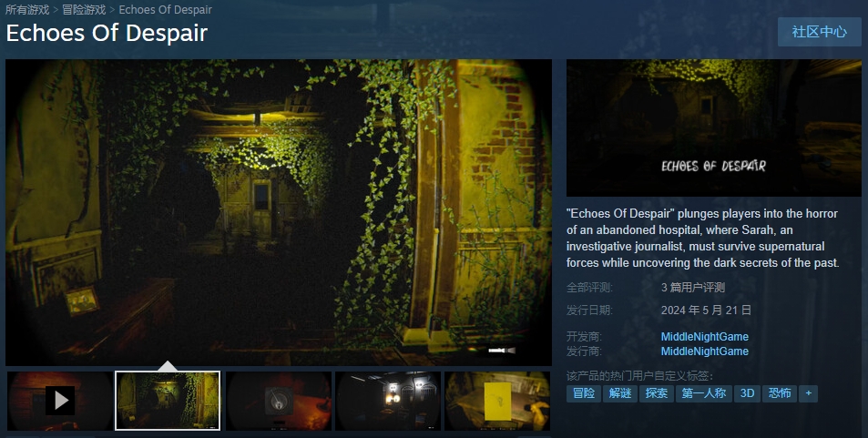Click the large main screenshot image
868x438 pixels.
pyautogui.click(x=279, y=213)
